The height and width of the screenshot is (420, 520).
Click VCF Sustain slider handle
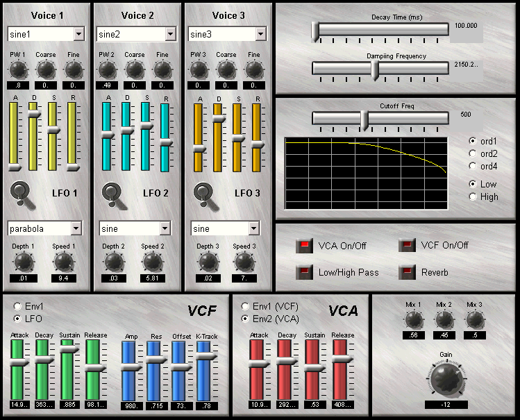click(69, 349)
